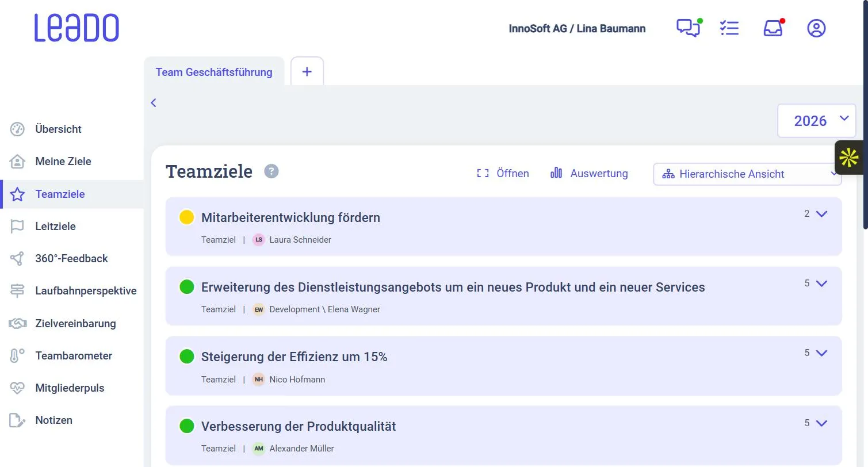Open the Hierarchische Ansicht dropdown

click(x=747, y=174)
